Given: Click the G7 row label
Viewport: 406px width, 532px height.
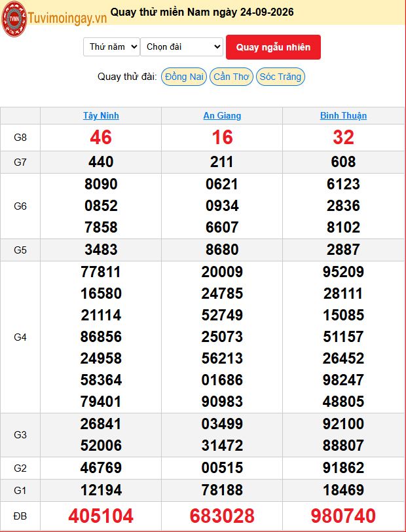Looking at the screenshot, I should pos(20,162).
